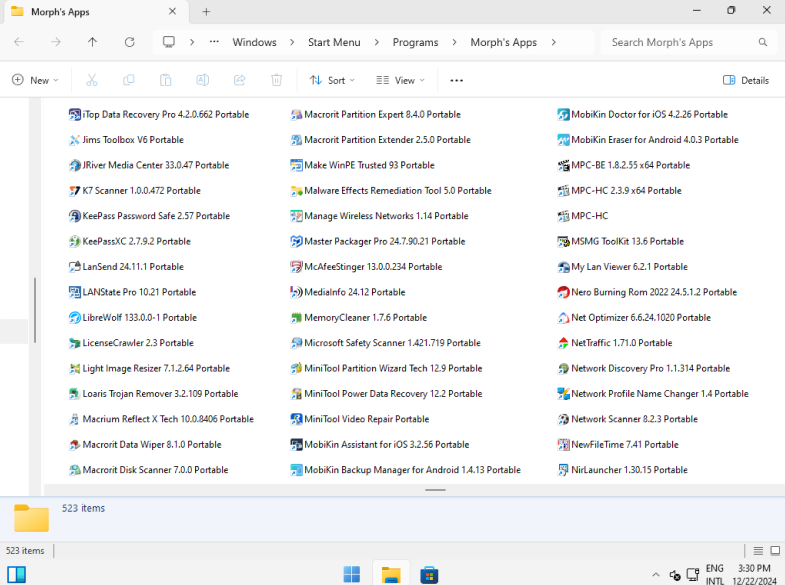785x585 pixels.
Task: Refresh the current folder
Action: point(130,42)
